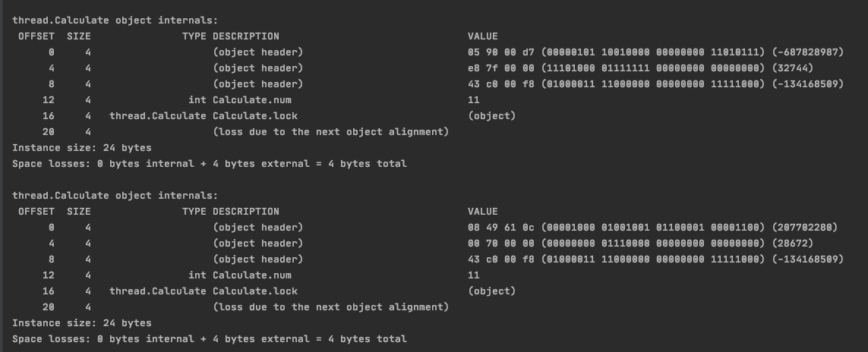Click the VALUE column header in the top table
The image size is (868, 352).
pos(483,36)
